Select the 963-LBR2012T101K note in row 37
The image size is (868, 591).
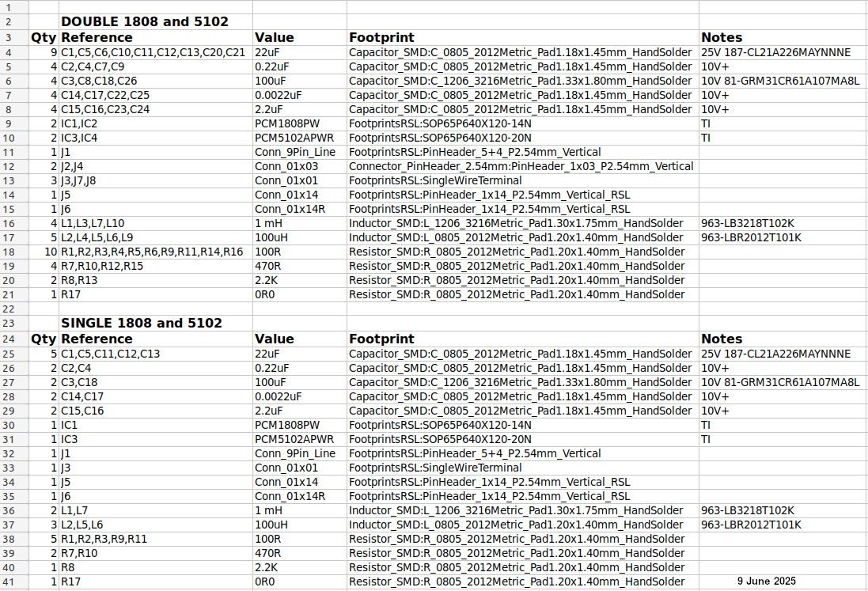tap(751, 525)
